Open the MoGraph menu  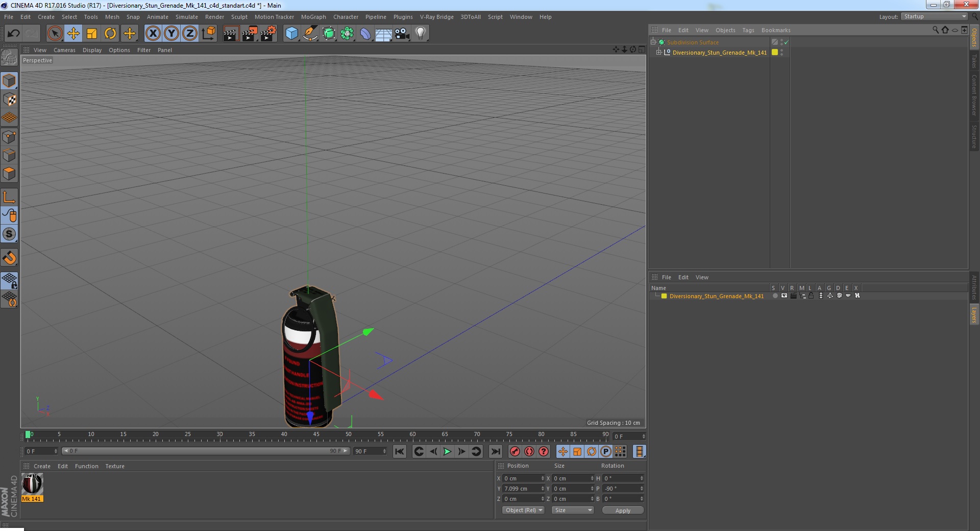(x=313, y=17)
